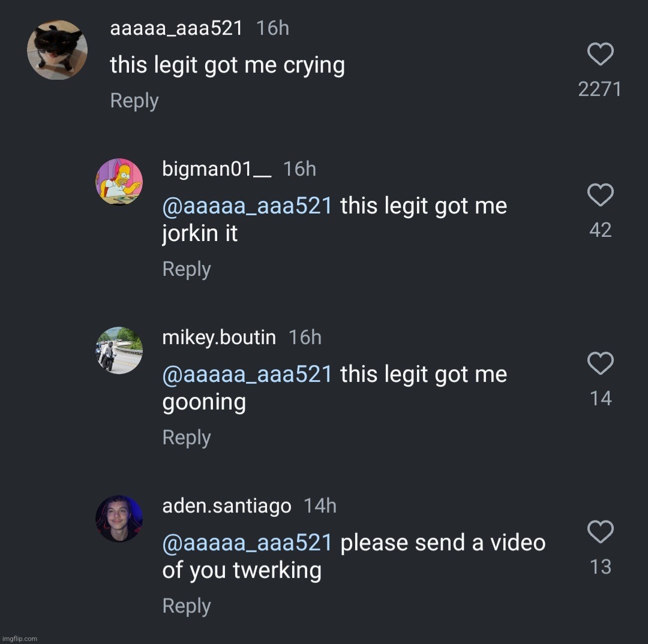Open the mikey.boutin username
Screen dimensions: 648x644
coord(219,338)
